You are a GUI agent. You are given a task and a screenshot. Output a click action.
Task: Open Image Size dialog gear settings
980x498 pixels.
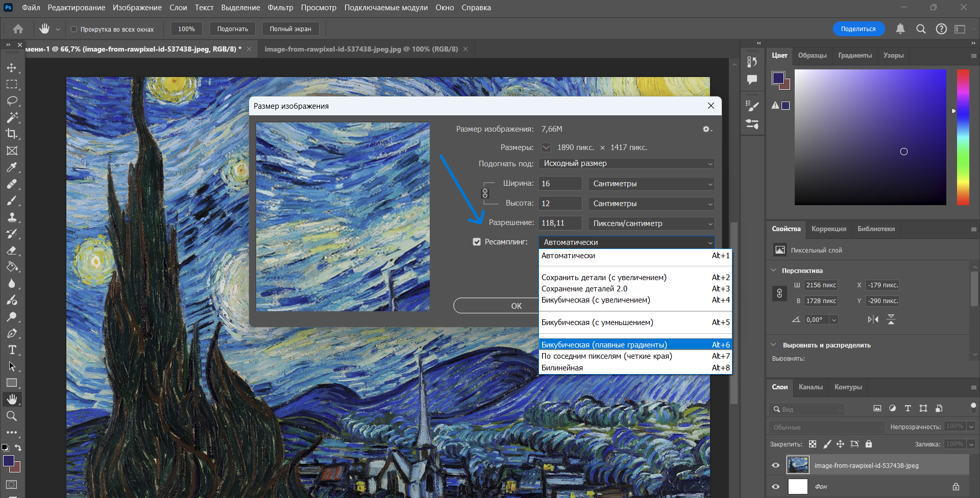[707, 129]
